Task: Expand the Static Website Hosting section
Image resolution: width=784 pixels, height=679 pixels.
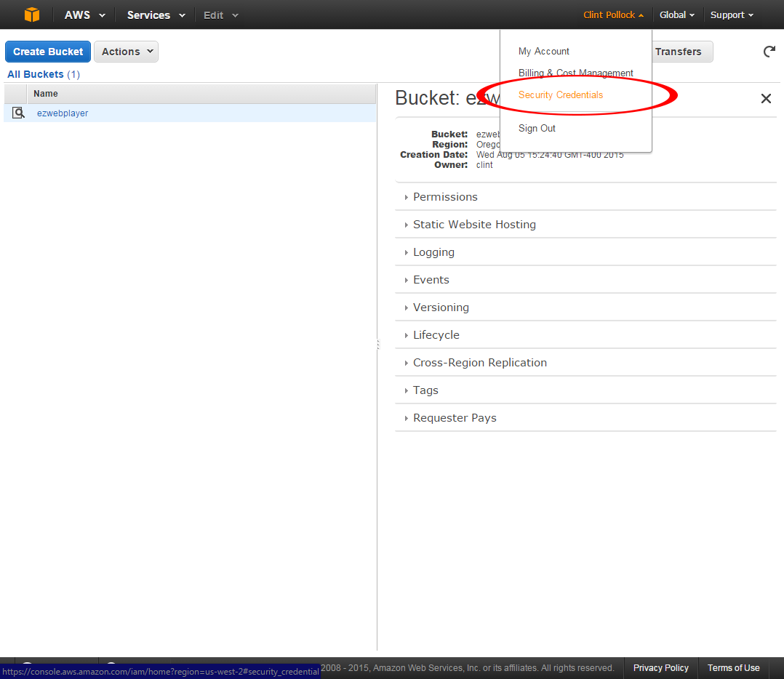Action: [x=474, y=225]
